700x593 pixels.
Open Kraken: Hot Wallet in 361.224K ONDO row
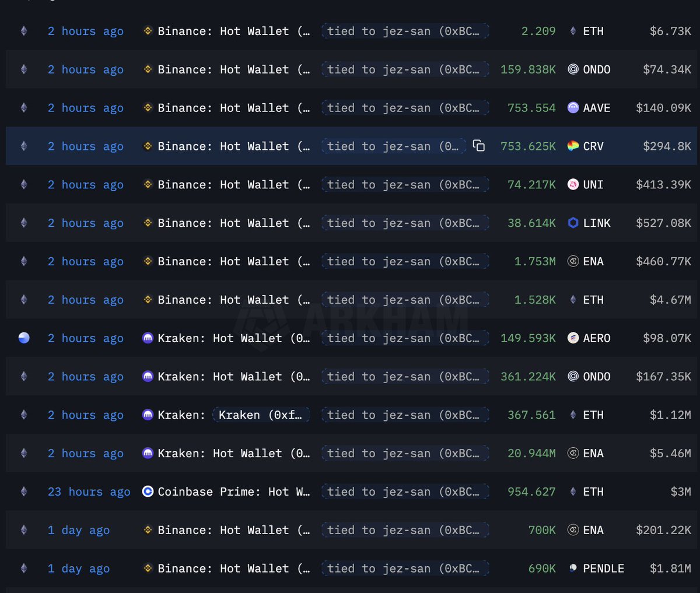pos(234,377)
